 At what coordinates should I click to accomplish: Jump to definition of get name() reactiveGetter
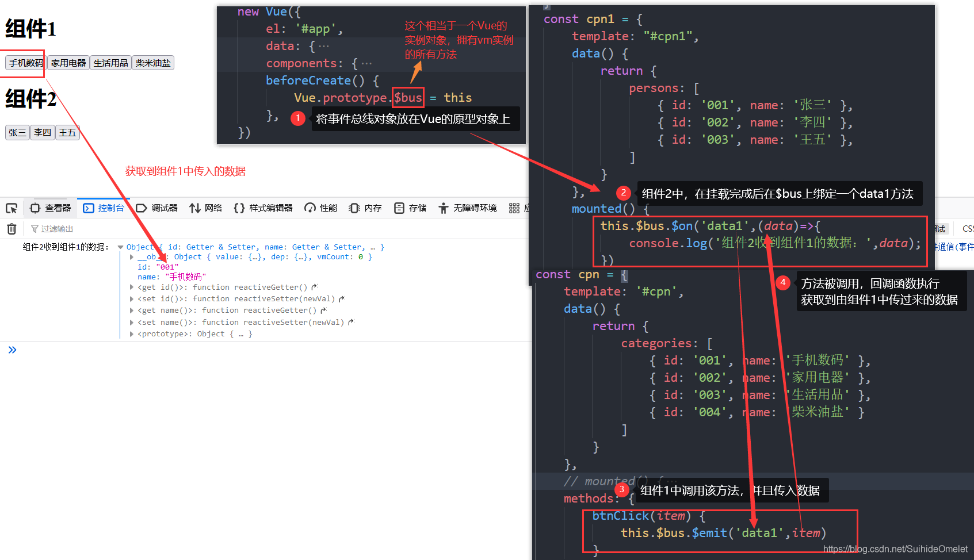[323, 310]
